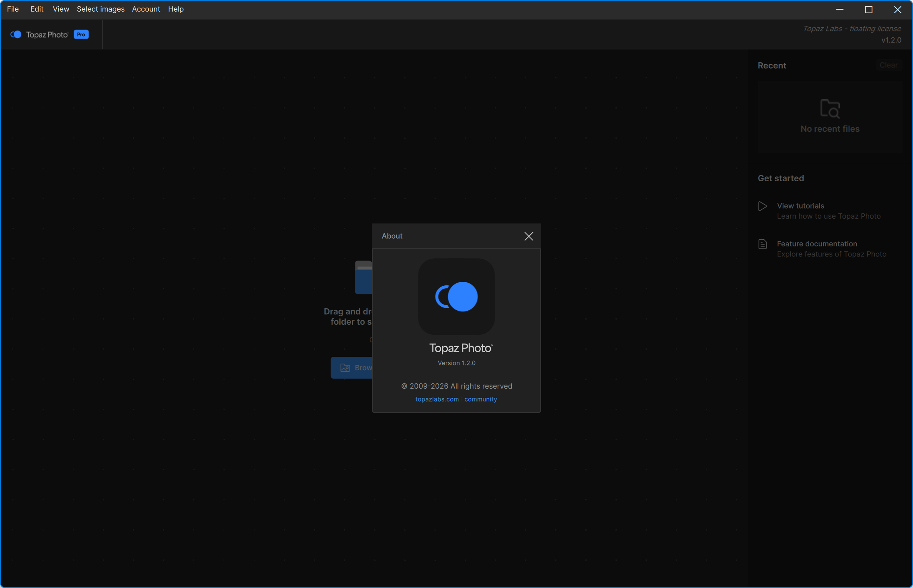Open the Select images menu

(101, 9)
